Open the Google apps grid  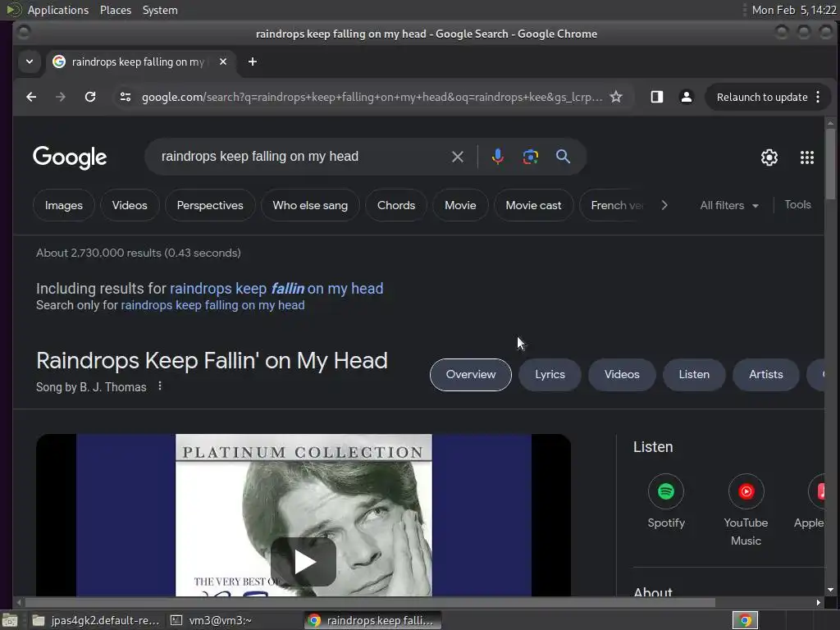coord(807,157)
